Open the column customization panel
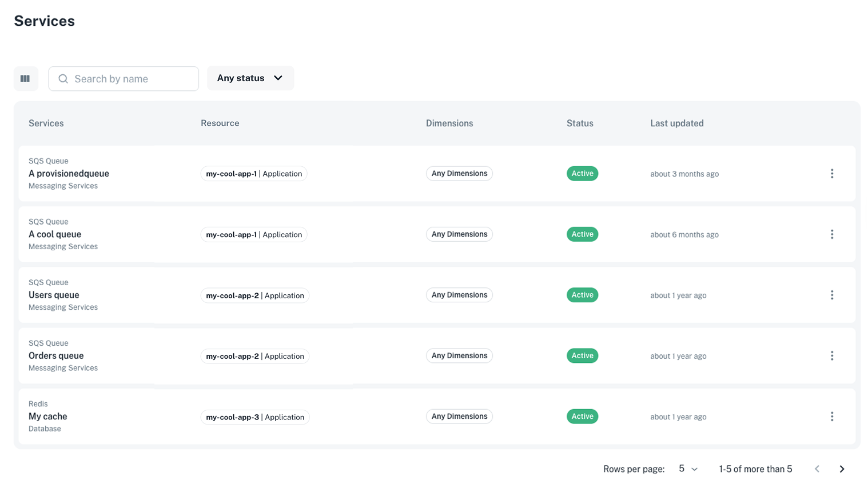The image size is (868, 492). (x=26, y=78)
